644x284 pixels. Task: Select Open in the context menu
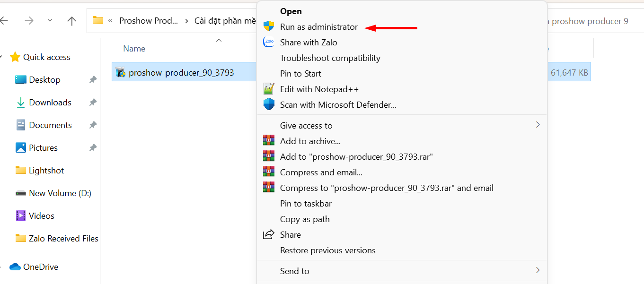tap(291, 11)
